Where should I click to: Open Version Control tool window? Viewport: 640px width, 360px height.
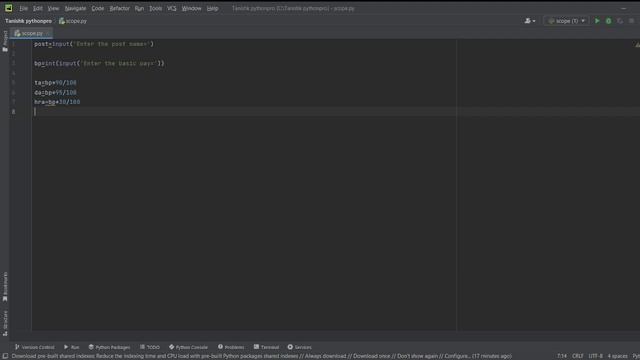tap(35, 347)
